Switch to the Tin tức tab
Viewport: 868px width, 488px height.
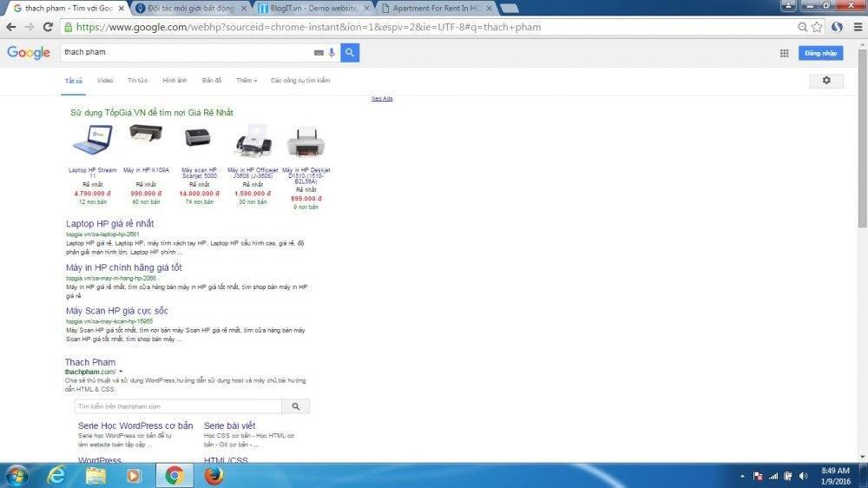point(137,80)
